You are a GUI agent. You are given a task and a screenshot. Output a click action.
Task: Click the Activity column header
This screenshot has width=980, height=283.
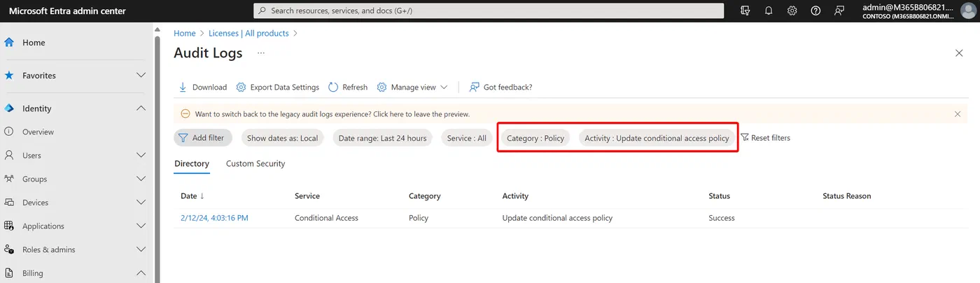click(x=515, y=196)
